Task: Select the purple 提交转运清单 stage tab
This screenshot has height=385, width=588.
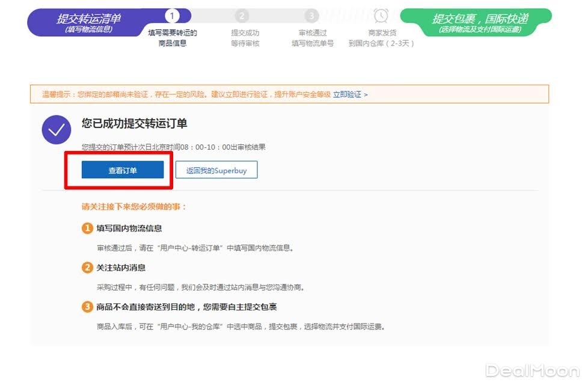Action: click(x=89, y=22)
